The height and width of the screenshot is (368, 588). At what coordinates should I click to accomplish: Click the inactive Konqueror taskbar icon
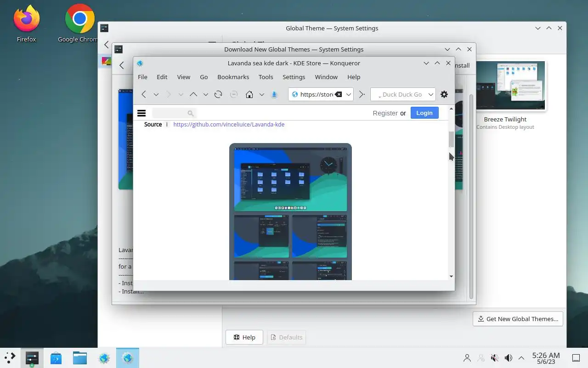(x=104, y=358)
